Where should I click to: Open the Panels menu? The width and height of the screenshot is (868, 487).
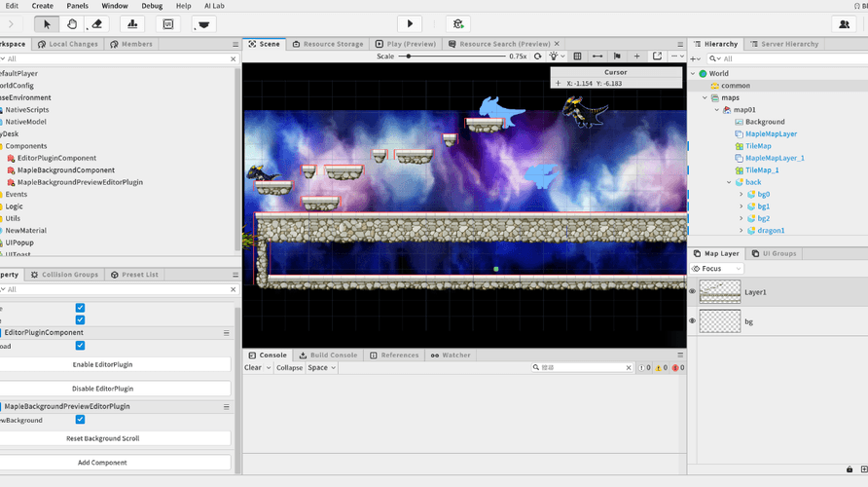coord(77,6)
